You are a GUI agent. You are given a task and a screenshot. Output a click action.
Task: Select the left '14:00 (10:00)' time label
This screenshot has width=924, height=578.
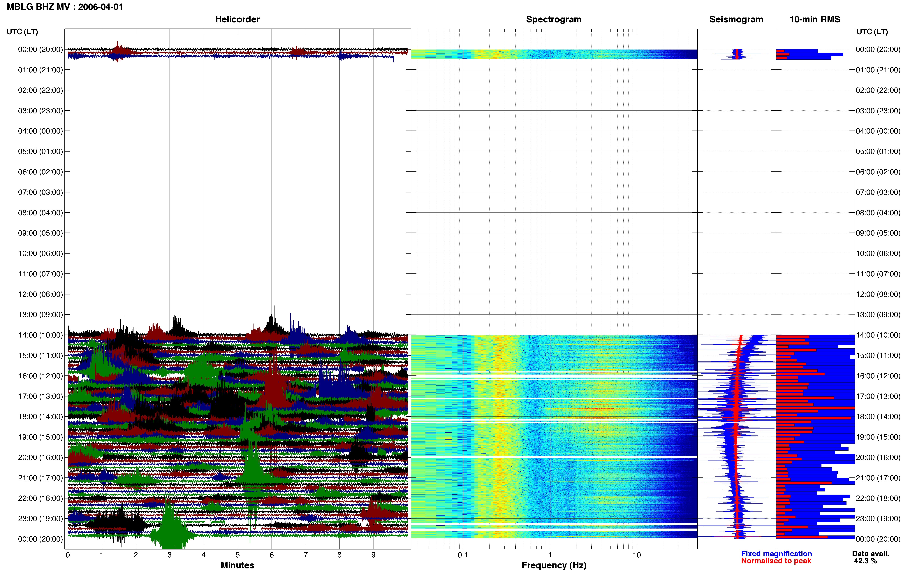[41, 335]
